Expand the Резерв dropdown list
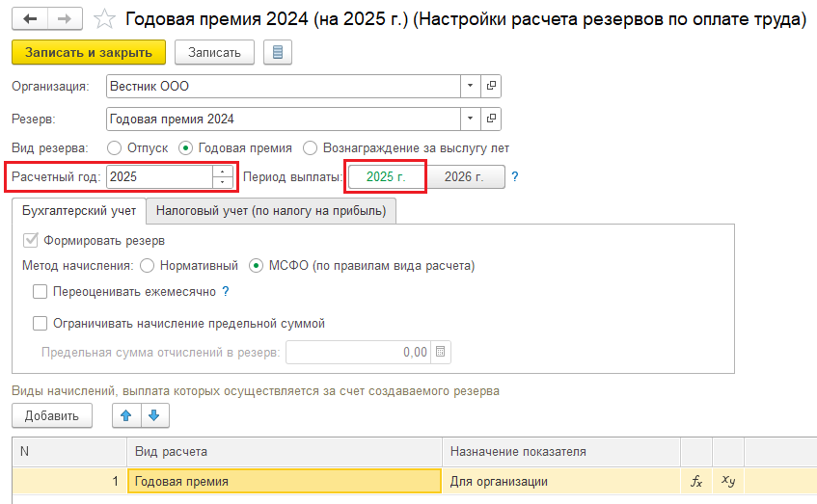 tap(470, 119)
